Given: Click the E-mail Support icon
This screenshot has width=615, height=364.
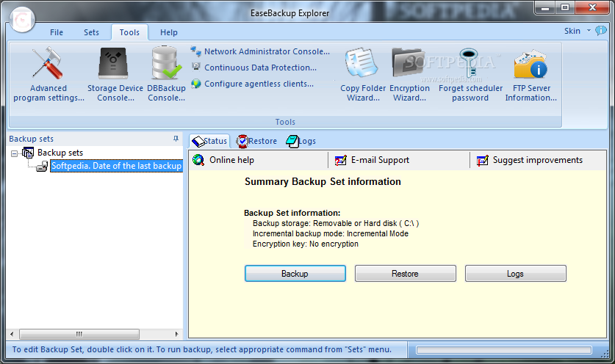Looking at the screenshot, I should click(340, 160).
